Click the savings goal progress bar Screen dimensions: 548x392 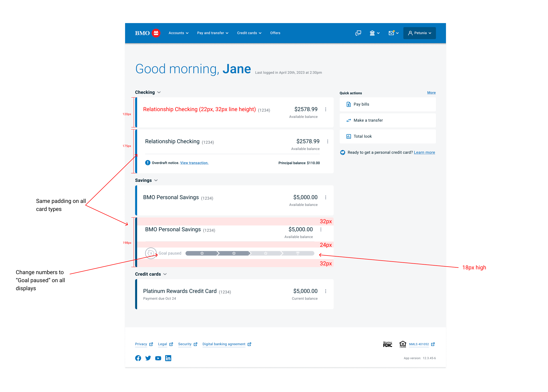(x=250, y=253)
